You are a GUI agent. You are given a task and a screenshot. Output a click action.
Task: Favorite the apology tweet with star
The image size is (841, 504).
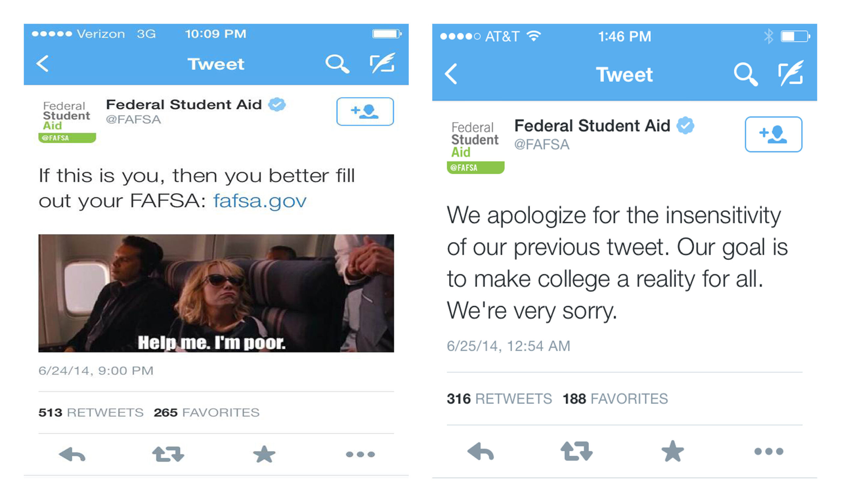pyautogui.click(x=672, y=451)
